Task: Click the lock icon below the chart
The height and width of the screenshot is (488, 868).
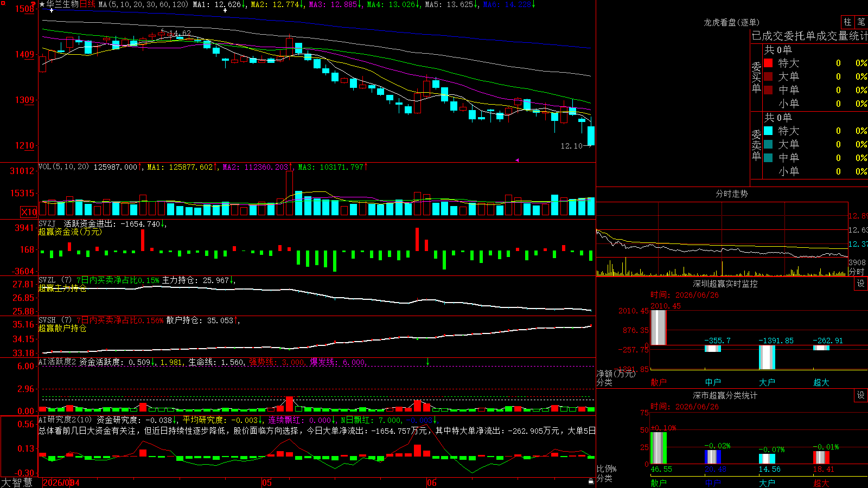Action: click(x=591, y=481)
